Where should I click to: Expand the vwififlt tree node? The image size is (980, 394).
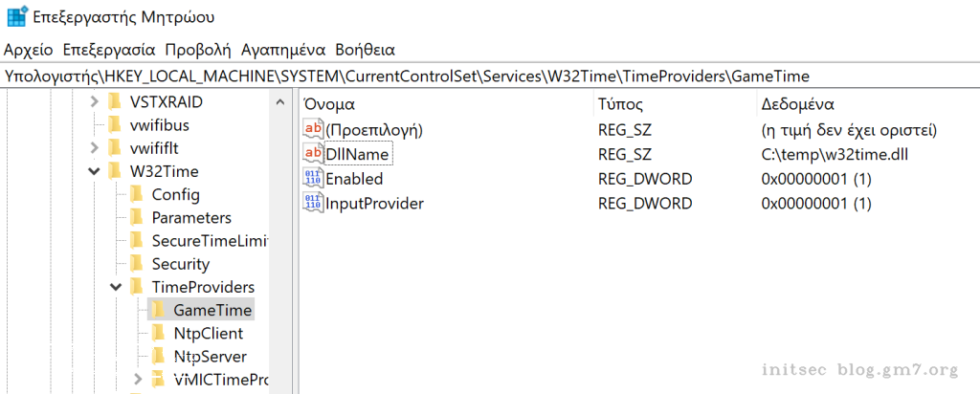[93, 147]
